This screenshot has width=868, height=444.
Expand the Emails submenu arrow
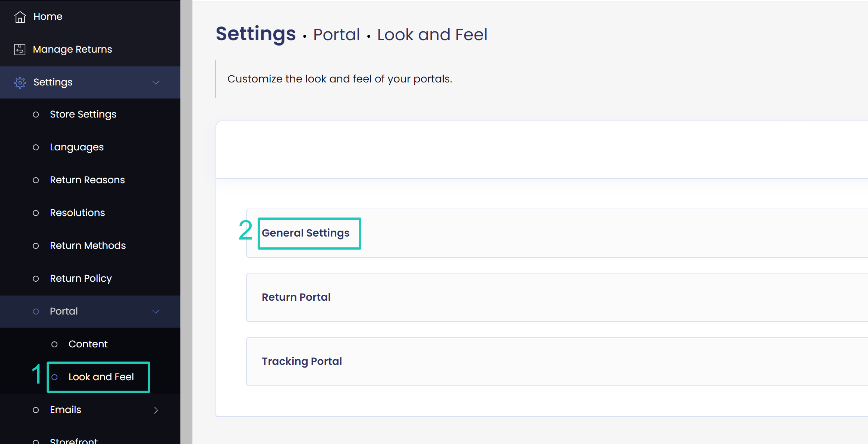[156, 410]
